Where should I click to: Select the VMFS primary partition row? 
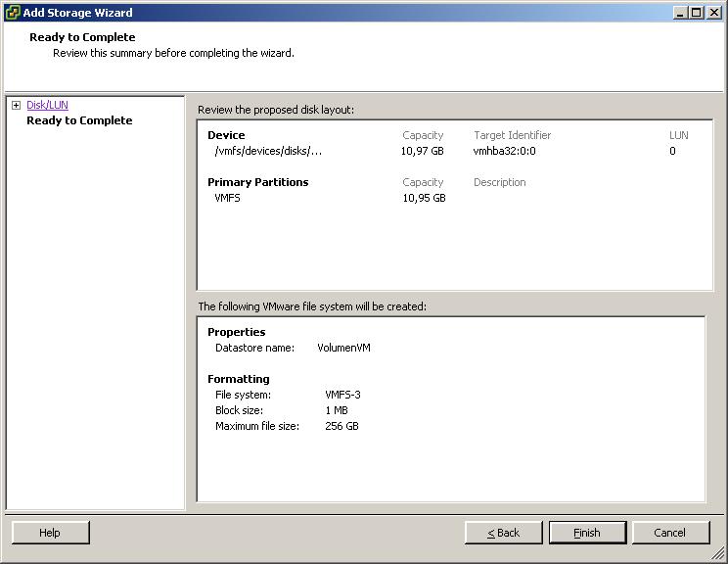(x=227, y=198)
